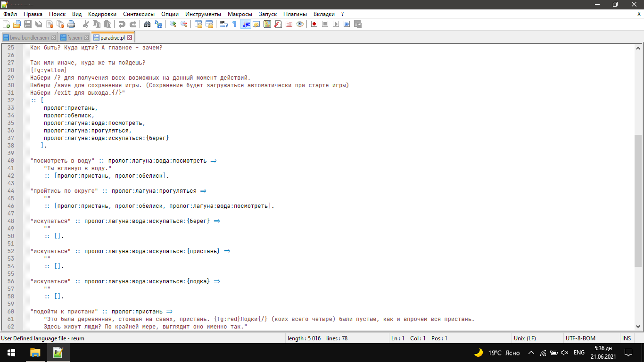Screen dimensions: 644x362
Task: Open the Windows Start menu
Action: [11, 353]
